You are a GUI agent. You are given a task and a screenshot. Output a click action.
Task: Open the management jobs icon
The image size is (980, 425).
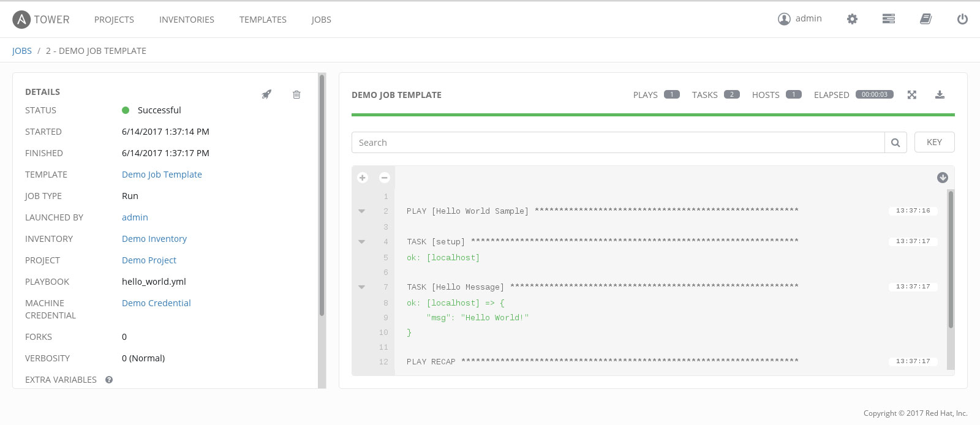pos(889,19)
